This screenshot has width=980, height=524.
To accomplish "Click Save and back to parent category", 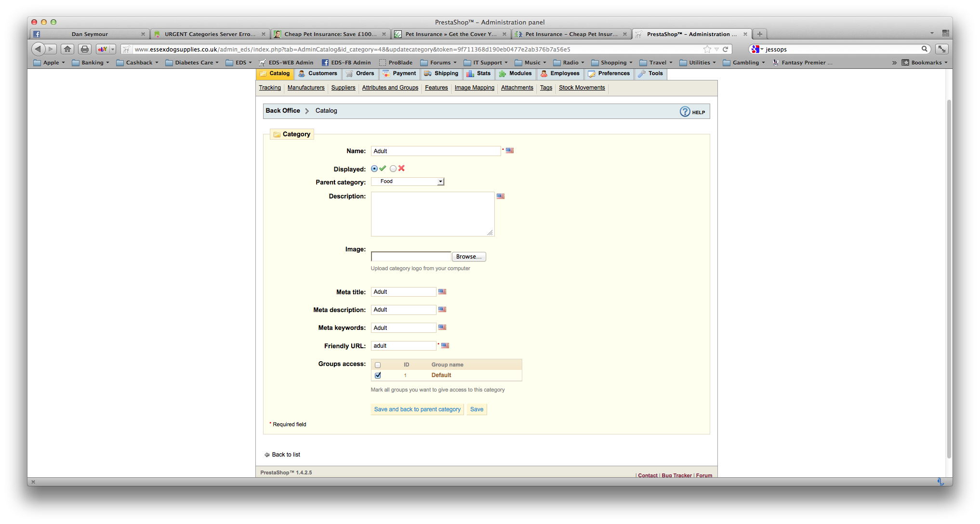I will (417, 409).
